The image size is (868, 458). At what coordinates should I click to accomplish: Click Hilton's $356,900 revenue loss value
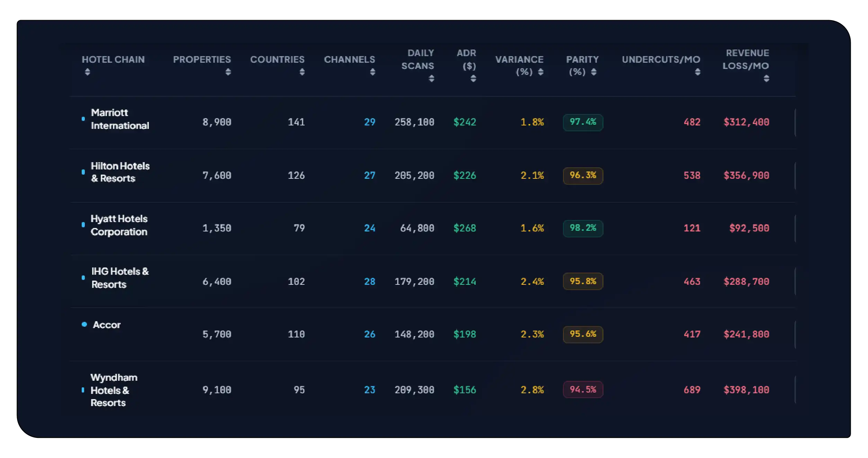(746, 176)
